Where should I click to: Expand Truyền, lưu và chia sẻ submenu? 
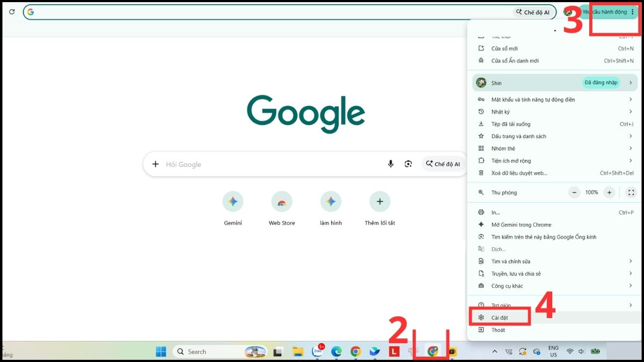tap(555, 274)
